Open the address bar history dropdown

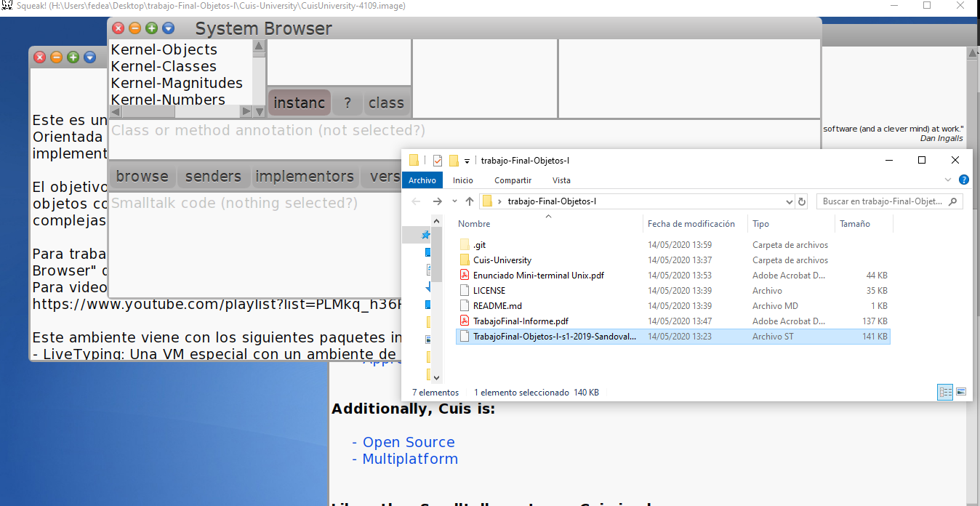tap(789, 201)
